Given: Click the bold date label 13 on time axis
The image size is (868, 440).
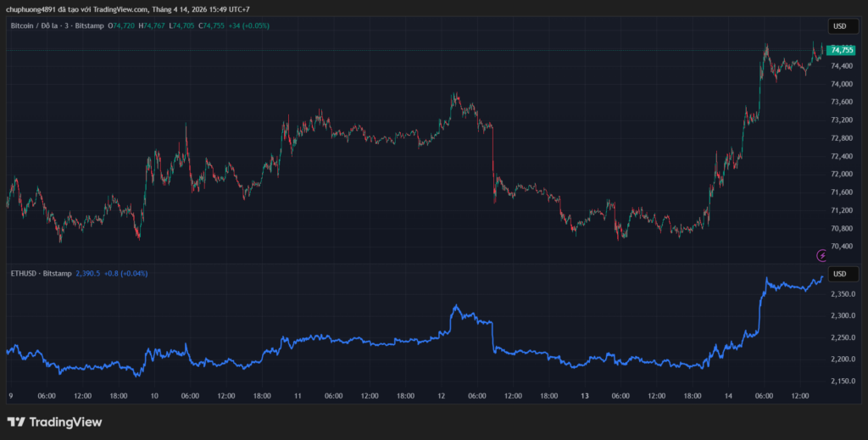Looking at the screenshot, I should pos(585,396).
